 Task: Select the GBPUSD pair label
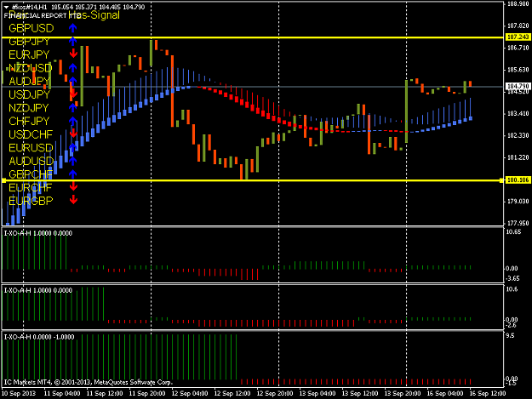click(x=31, y=28)
